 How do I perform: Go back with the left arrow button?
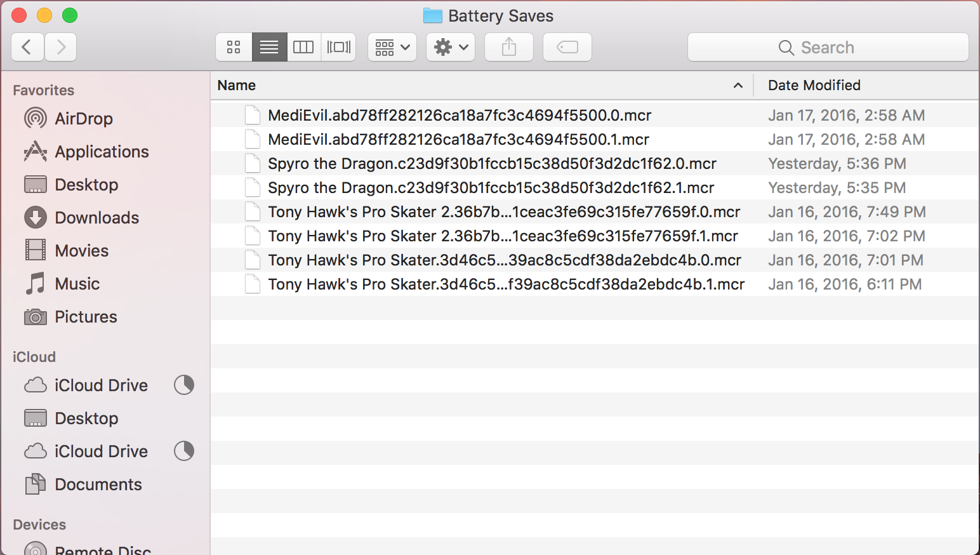click(x=27, y=47)
